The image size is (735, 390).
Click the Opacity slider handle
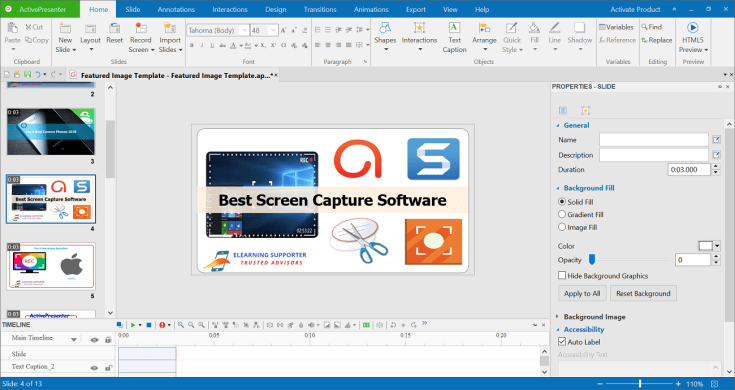click(592, 259)
